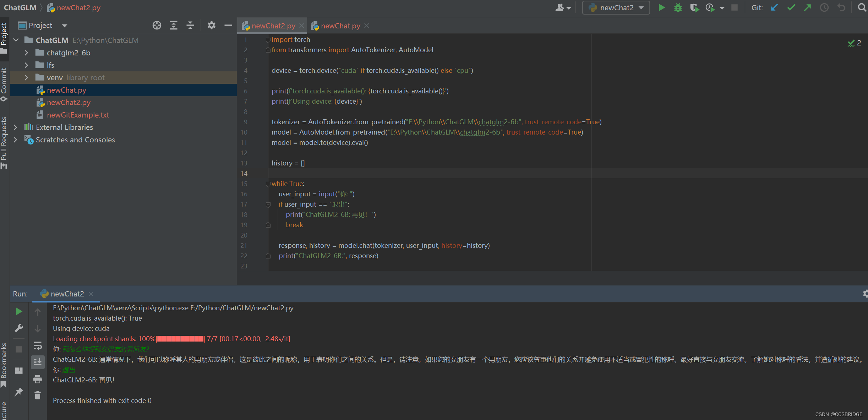868x420 pixels.
Task: Click the Debug bug icon
Action: [x=678, y=7]
